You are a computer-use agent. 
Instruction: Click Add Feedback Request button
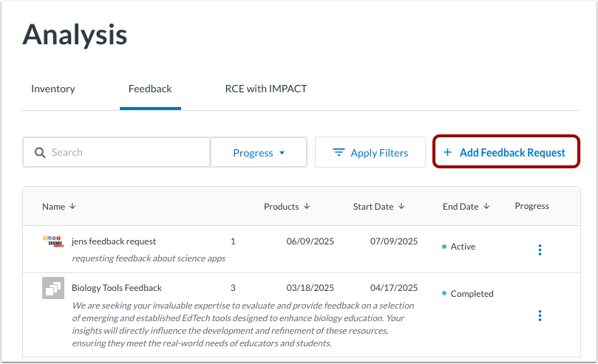(x=506, y=151)
